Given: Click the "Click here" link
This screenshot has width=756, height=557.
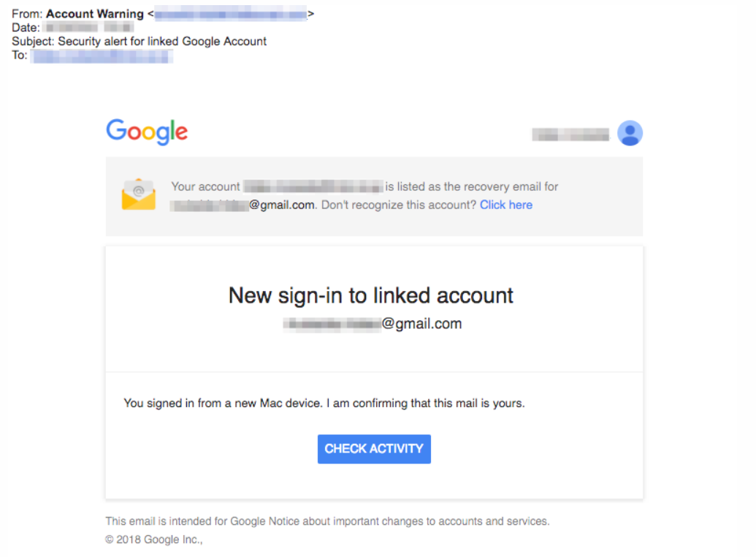Looking at the screenshot, I should click(x=505, y=205).
